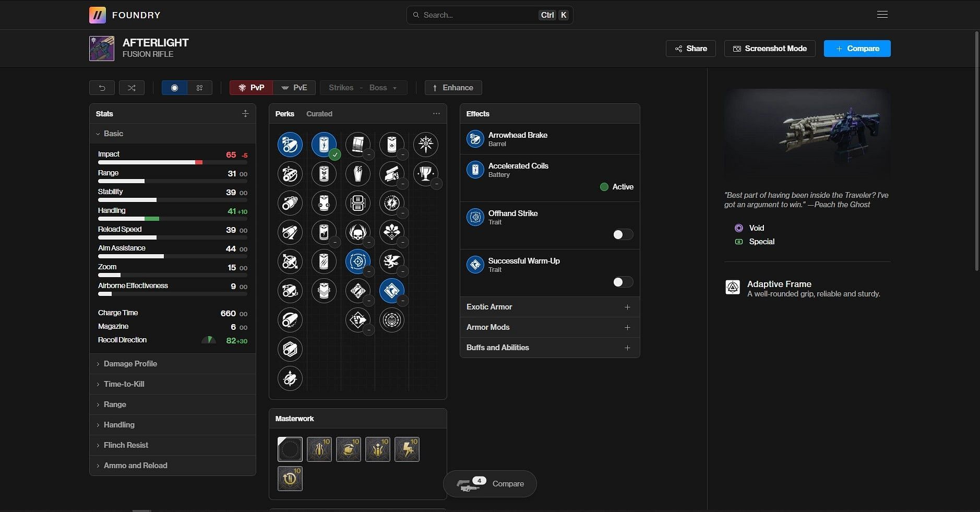Viewport: 980px width, 512px height.
Task: Click the Recoil Direction gauge indicator
Action: click(x=209, y=340)
